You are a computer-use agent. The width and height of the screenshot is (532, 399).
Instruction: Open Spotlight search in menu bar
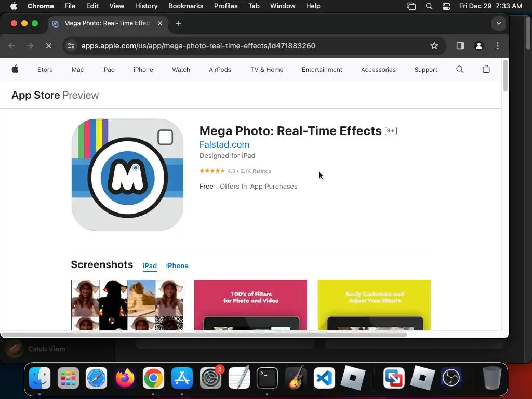click(x=429, y=6)
